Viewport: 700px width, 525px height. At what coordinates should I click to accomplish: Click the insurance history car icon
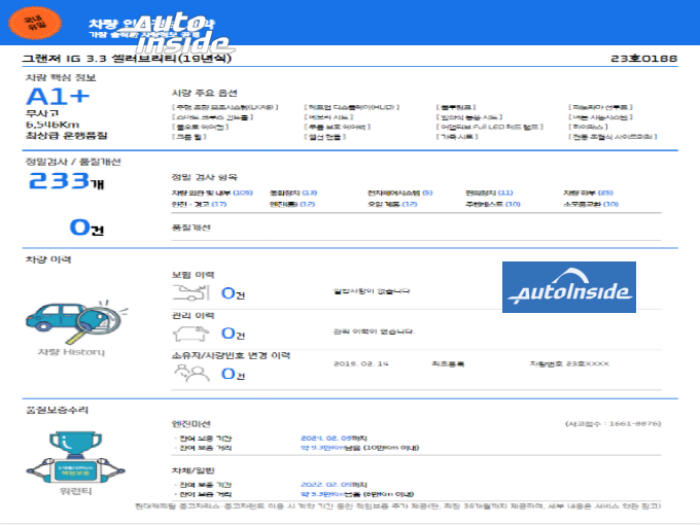point(191,292)
